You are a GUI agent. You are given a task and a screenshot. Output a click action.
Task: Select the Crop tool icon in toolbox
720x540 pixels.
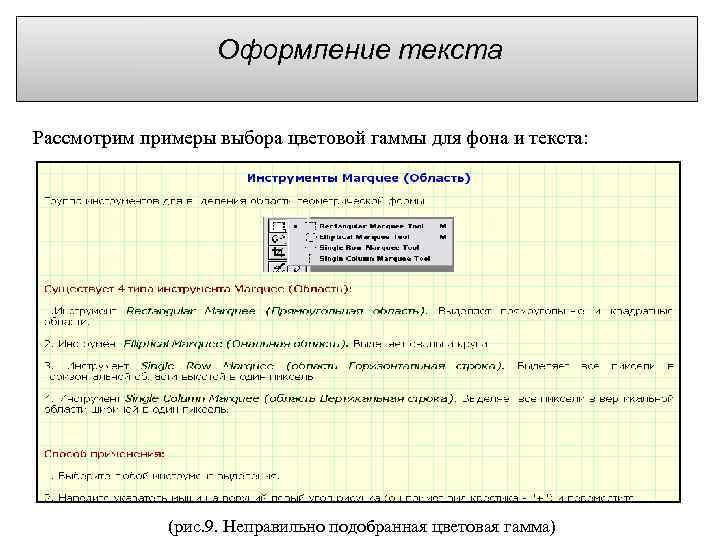coord(278,252)
